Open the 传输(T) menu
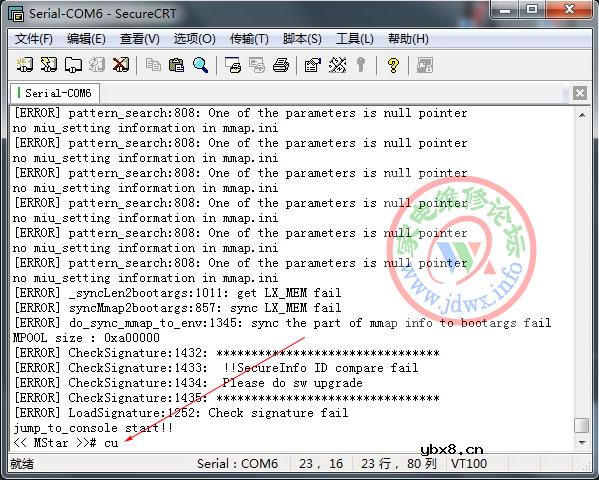599x480 pixels. [249, 39]
